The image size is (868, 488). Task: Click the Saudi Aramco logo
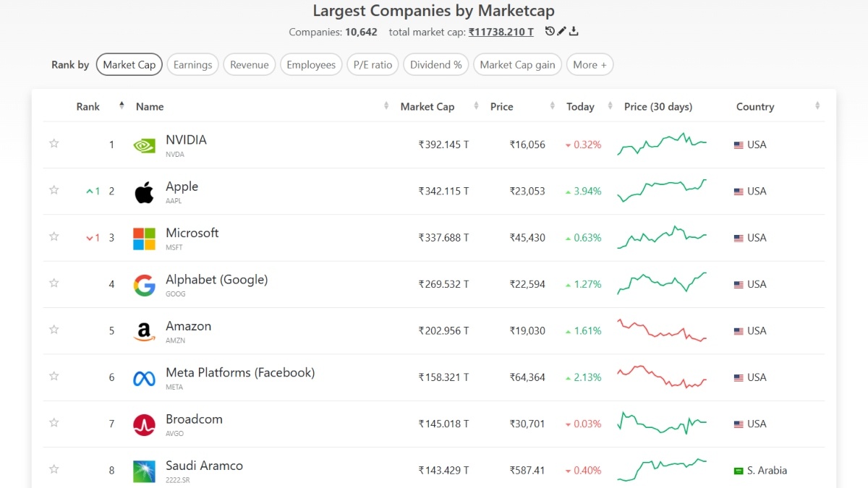coord(144,471)
